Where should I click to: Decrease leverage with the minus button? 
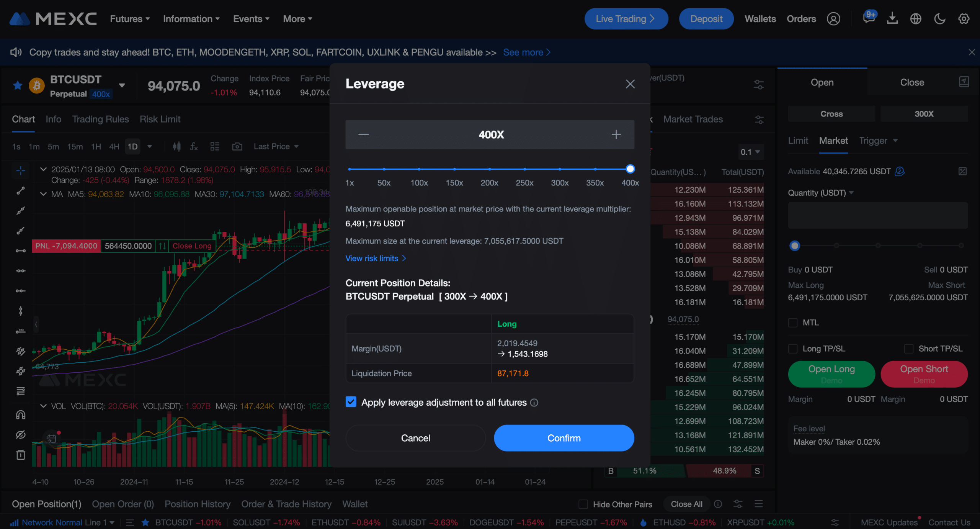(x=364, y=134)
